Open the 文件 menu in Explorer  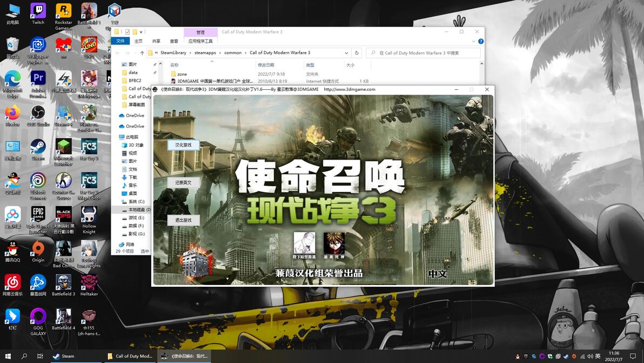tap(120, 41)
